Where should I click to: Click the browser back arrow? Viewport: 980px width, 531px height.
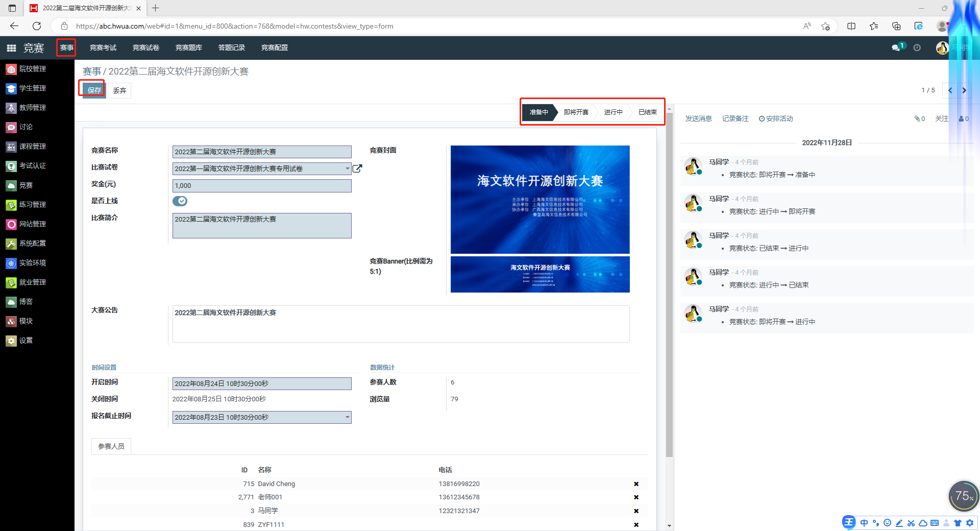14,26
